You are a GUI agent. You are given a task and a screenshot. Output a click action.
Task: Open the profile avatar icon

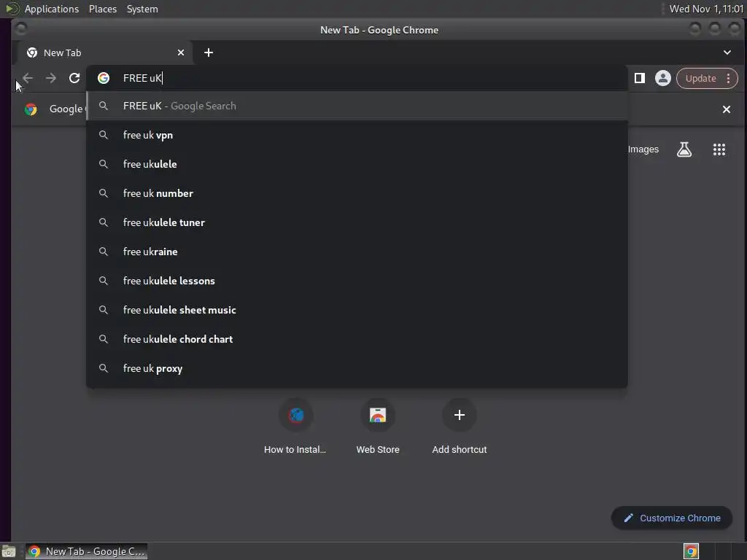coord(662,78)
